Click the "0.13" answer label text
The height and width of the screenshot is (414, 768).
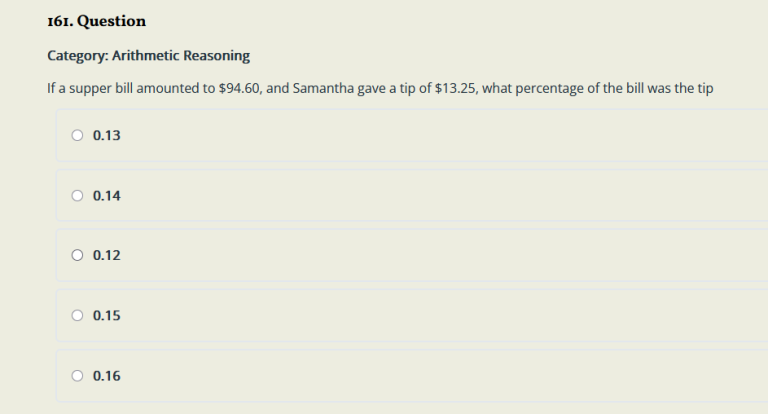pyautogui.click(x=106, y=135)
